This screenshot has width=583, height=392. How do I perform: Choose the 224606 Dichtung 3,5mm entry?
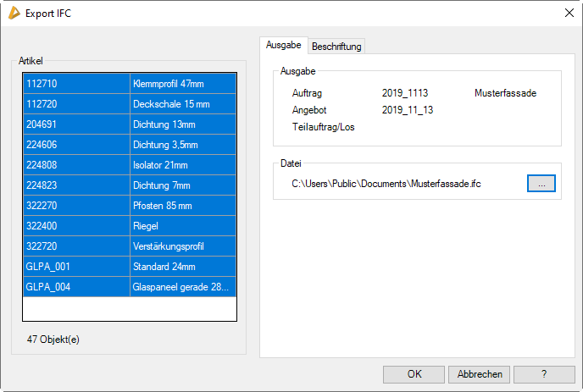click(x=129, y=145)
